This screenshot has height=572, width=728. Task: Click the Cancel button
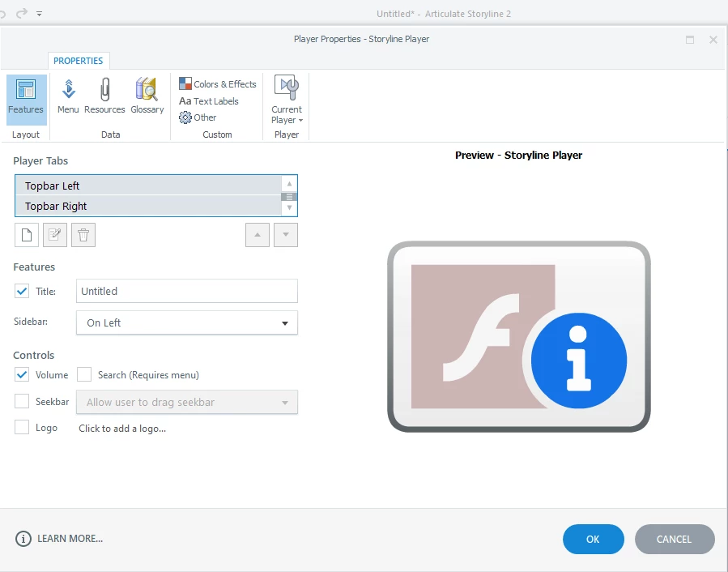pyautogui.click(x=674, y=539)
